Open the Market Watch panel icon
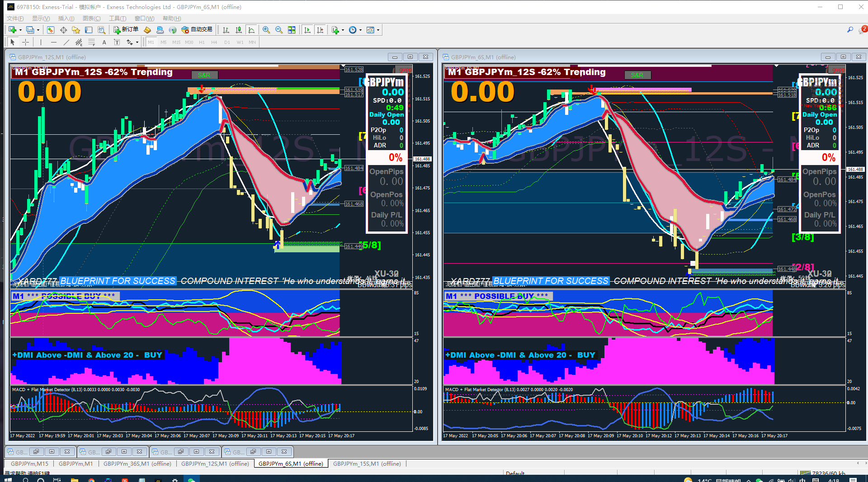This screenshot has width=868, height=482. [51, 30]
